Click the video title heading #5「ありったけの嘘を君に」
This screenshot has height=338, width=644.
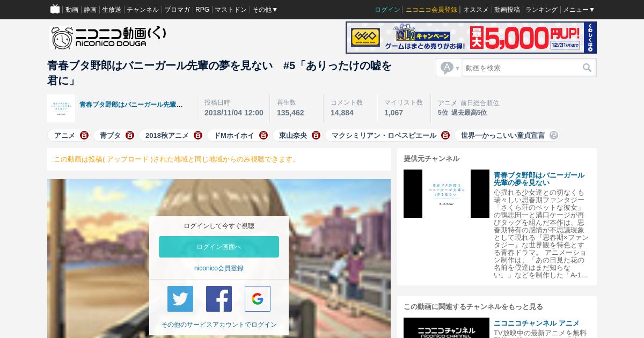pyautogui.click(x=219, y=73)
